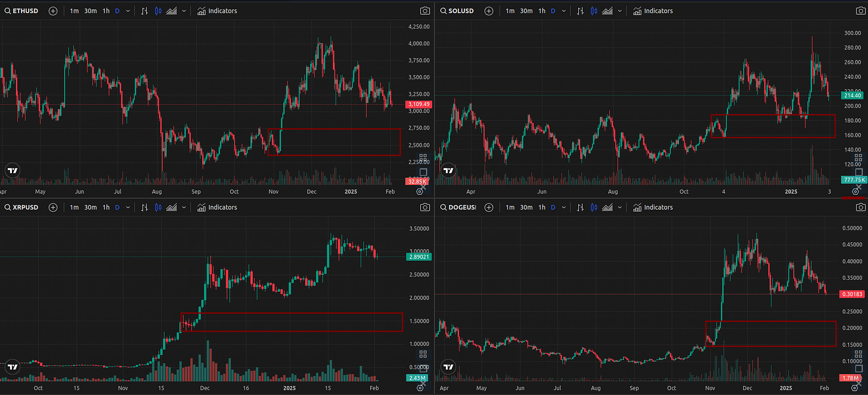Set the XRPUSD chart to the 1m interval
The height and width of the screenshot is (395, 868).
74,207
